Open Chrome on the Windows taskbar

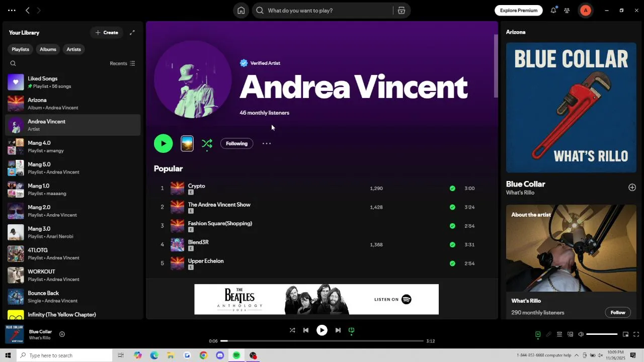click(203, 355)
